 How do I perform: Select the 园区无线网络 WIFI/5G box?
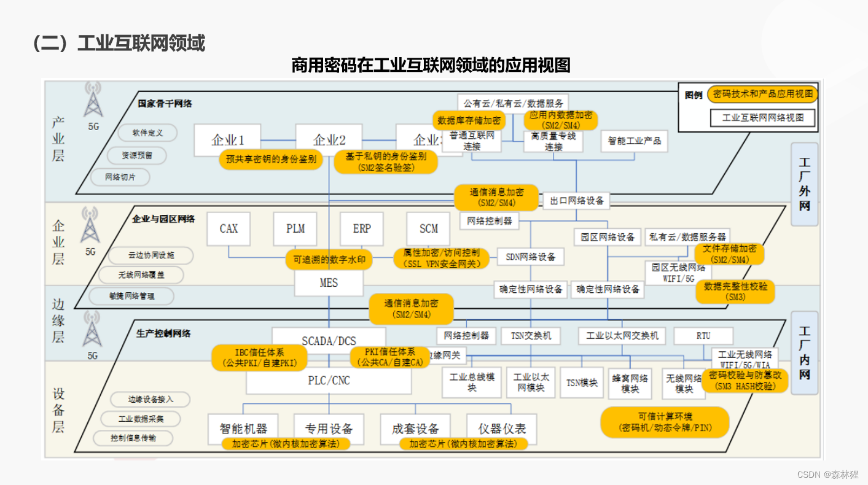[678, 273]
